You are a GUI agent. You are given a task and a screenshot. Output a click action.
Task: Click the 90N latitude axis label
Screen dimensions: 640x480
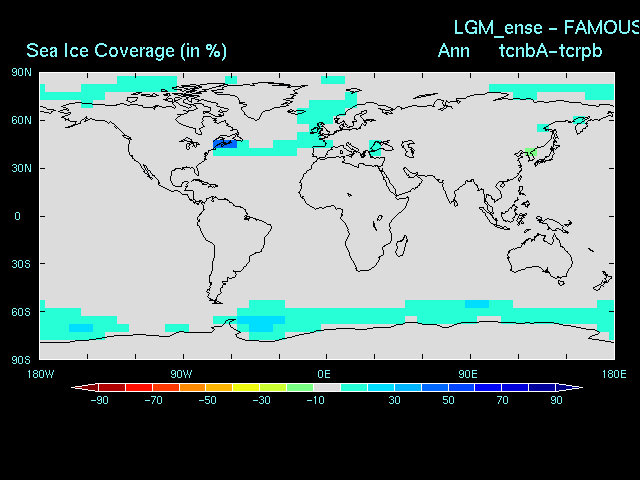pos(22,72)
